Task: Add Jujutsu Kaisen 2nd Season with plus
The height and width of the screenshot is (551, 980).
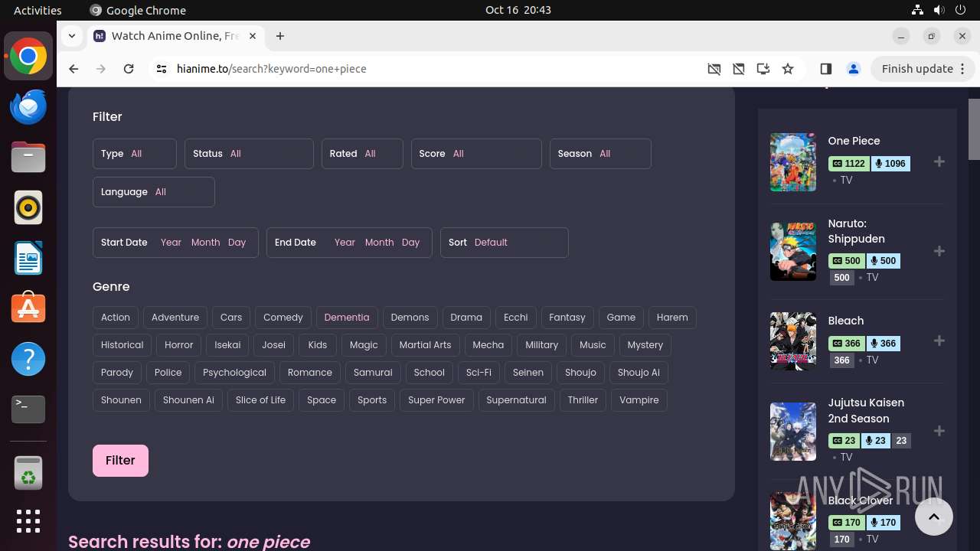Action: click(939, 431)
